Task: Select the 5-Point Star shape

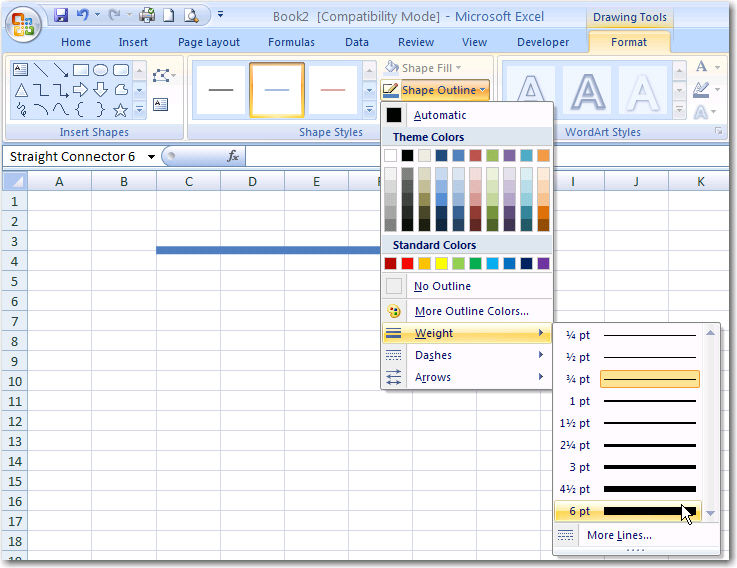Action: (x=121, y=110)
